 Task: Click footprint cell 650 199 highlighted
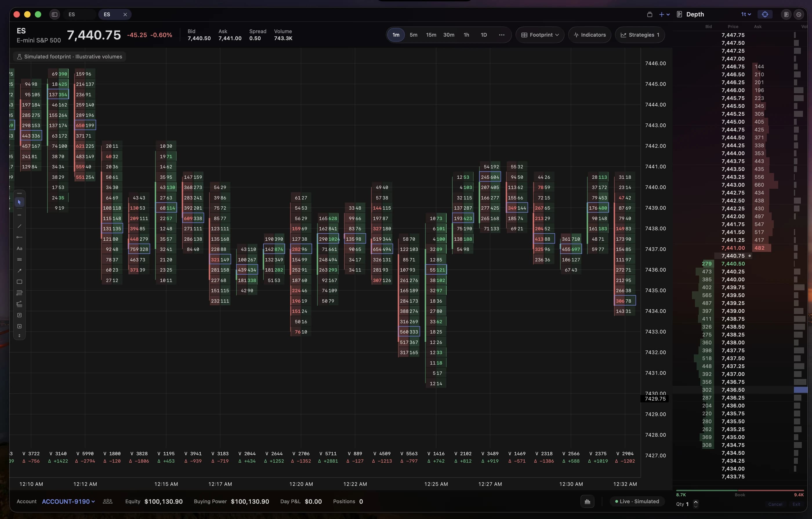85,125
